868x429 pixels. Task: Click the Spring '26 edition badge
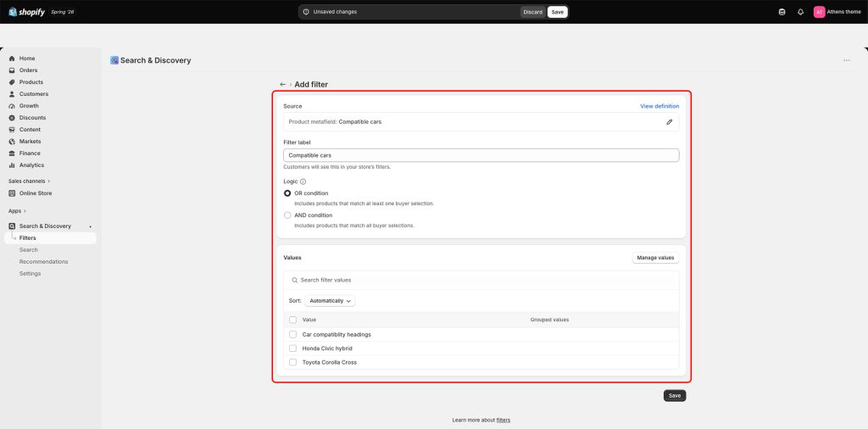point(63,12)
